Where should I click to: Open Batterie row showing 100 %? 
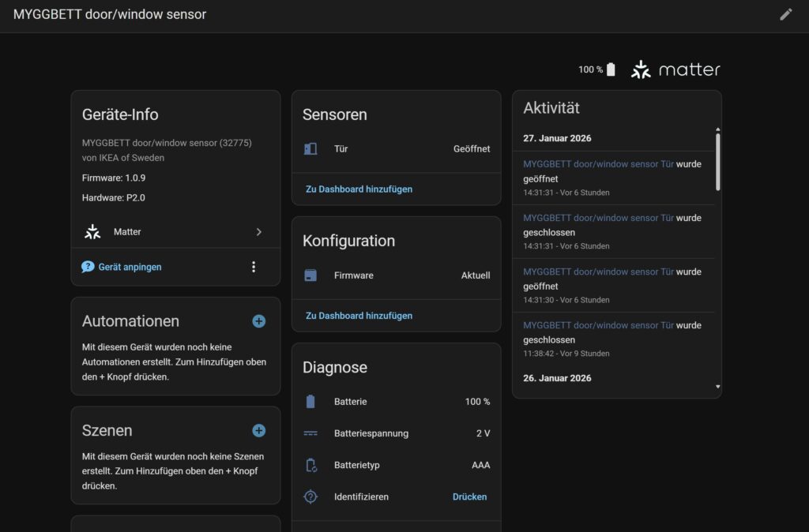[x=396, y=402]
